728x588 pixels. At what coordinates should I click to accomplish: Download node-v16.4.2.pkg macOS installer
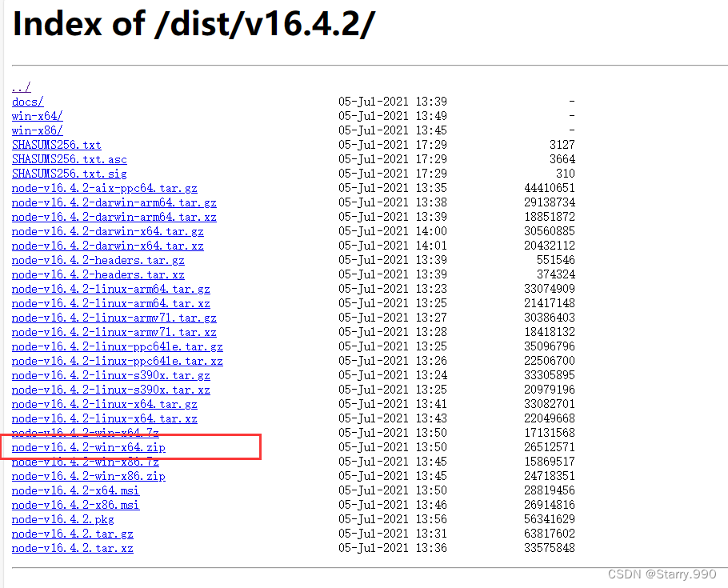point(63,518)
